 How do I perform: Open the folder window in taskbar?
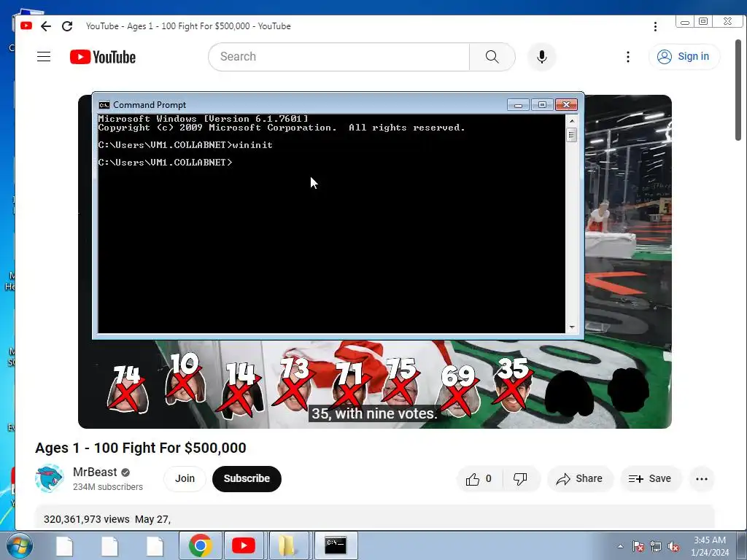(287, 545)
